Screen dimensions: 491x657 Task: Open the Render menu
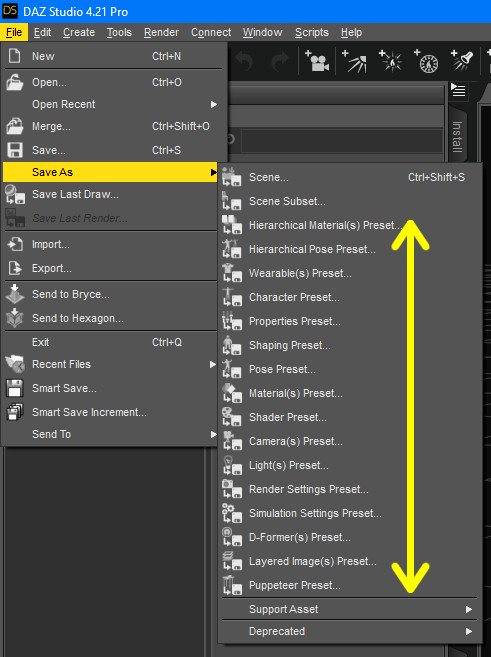161,32
